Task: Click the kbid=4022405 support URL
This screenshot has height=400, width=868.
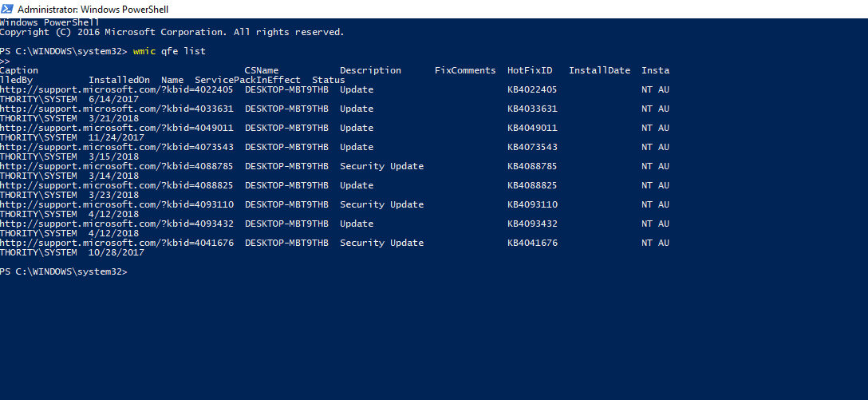Action: point(116,89)
